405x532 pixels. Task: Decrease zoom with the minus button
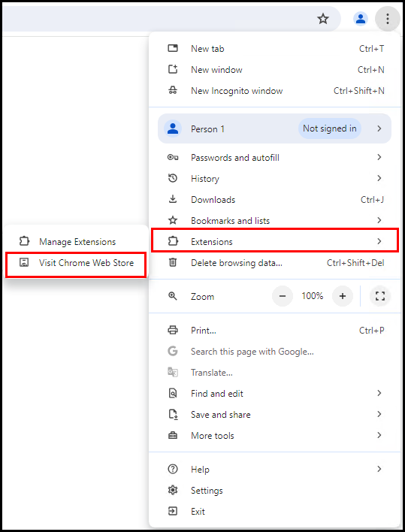click(283, 296)
